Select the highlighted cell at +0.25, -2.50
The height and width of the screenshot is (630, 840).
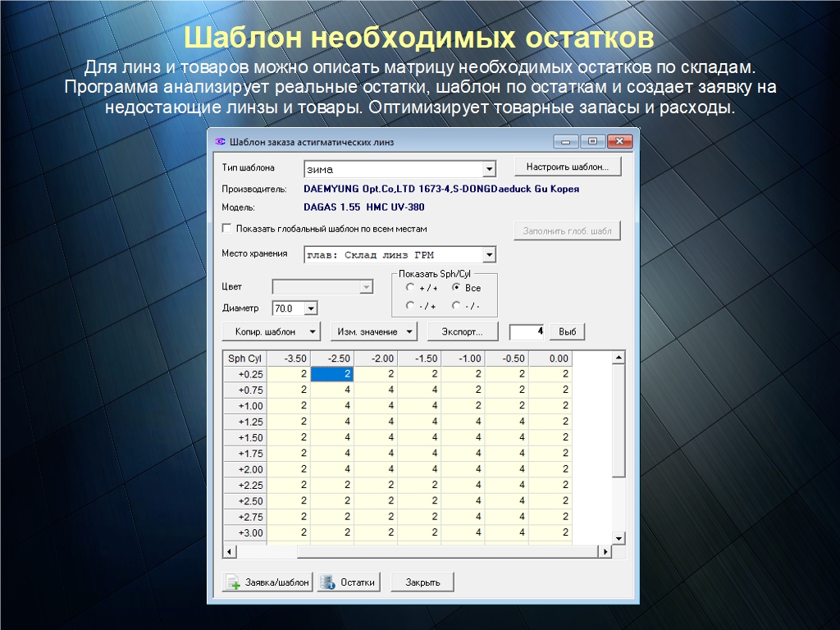(334, 374)
